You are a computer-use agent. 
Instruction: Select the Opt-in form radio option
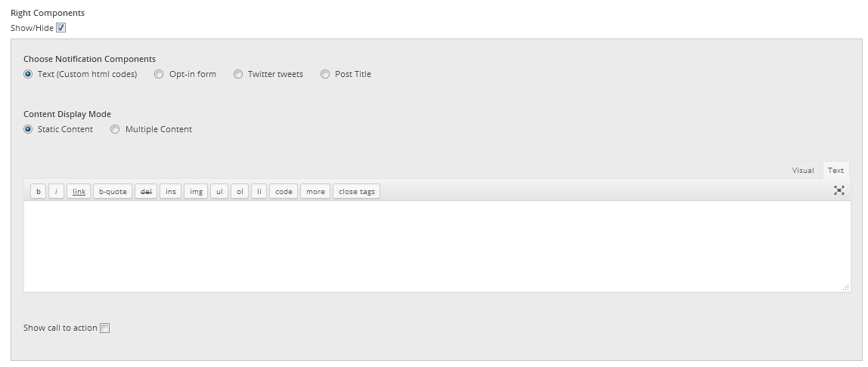pos(159,74)
